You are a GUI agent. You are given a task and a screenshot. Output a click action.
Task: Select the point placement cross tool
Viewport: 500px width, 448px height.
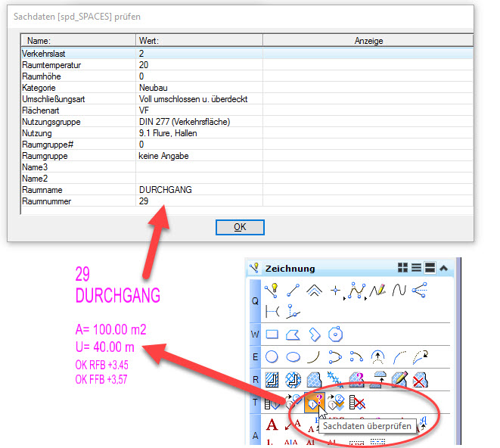point(335,291)
